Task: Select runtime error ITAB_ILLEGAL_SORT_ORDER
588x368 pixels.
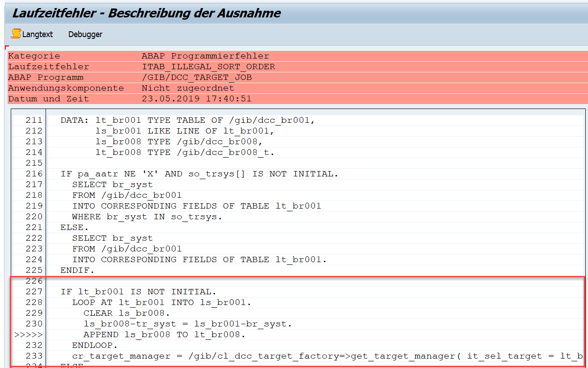Action: 208,67
